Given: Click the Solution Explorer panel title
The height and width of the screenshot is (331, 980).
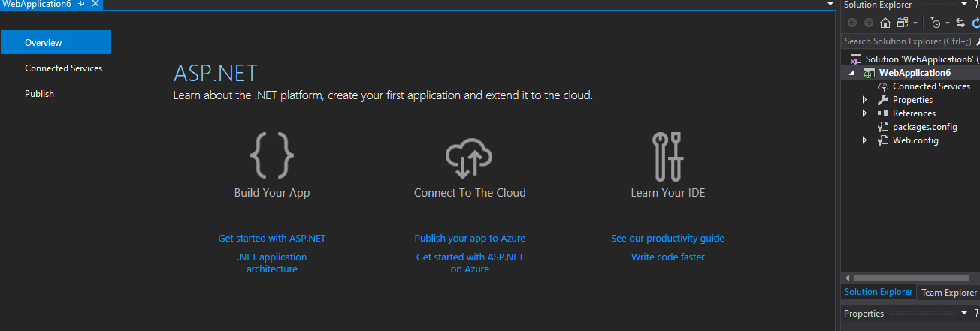Looking at the screenshot, I should coord(878,5).
